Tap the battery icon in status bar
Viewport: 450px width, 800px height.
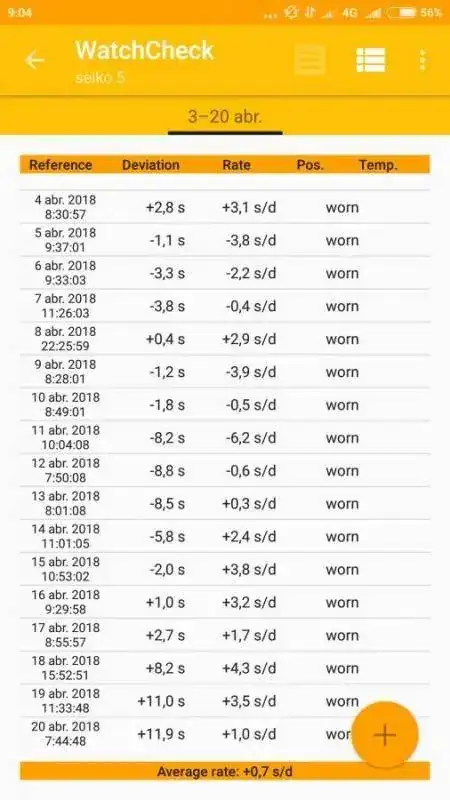pos(402,13)
